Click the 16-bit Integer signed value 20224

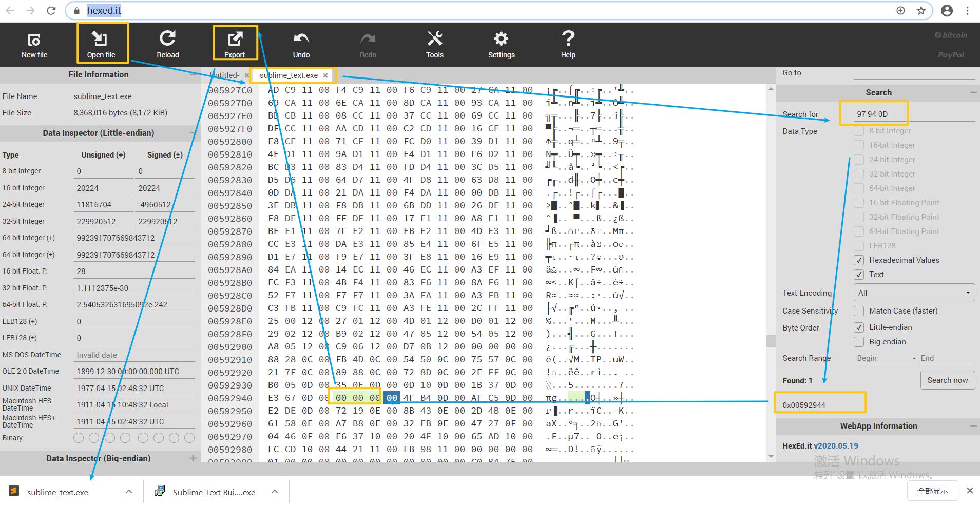[165, 188]
